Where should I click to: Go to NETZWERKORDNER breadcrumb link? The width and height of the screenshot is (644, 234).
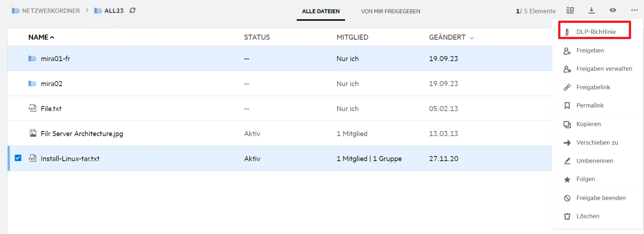click(x=51, y=11)
